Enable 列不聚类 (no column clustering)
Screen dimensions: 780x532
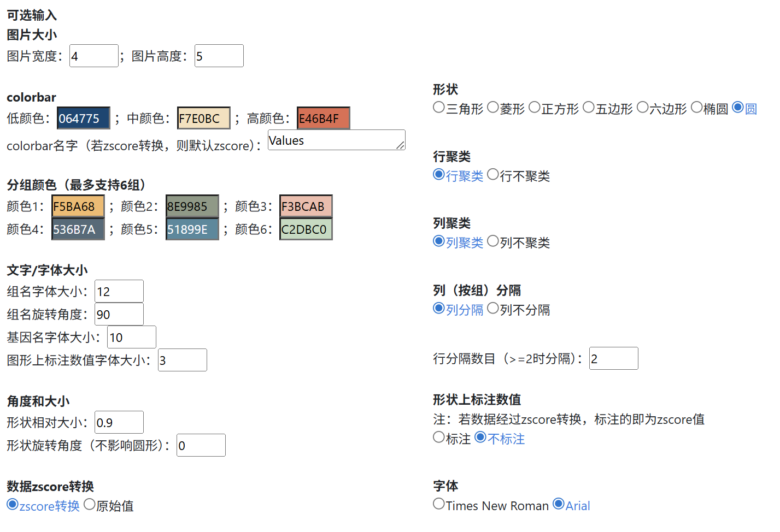pyautogui.click(x=492, y=241)
